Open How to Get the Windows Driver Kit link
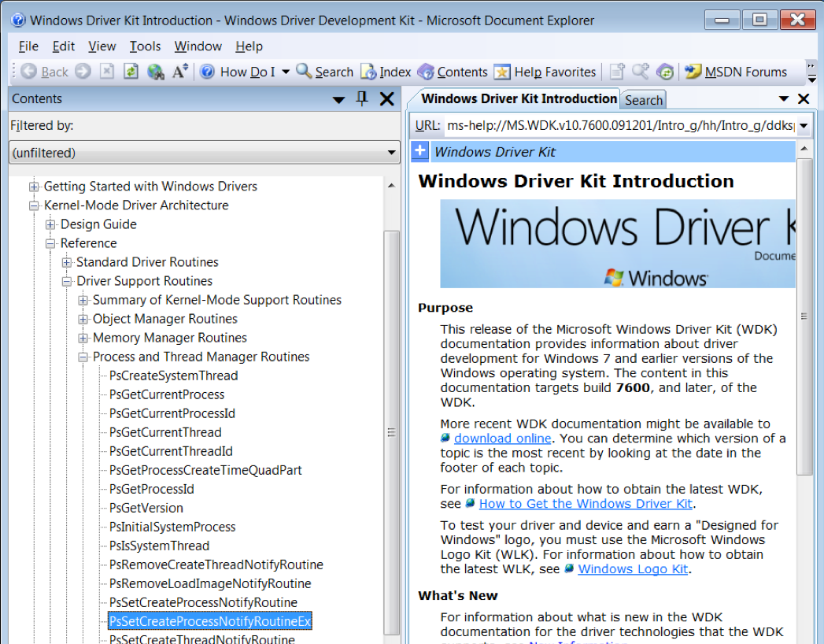The height and width of the screenshot is (644, 824). click(x=586, y=504)
